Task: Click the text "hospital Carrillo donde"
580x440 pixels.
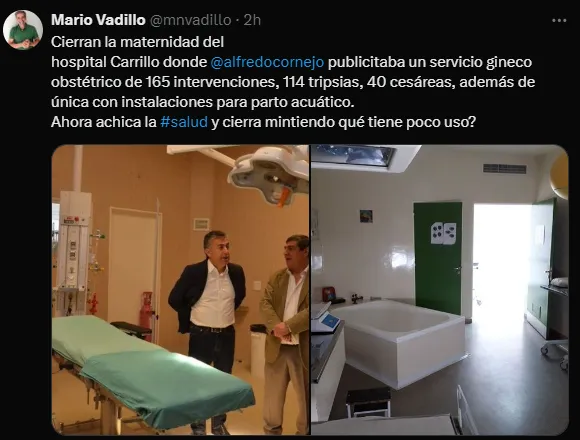Action: click(129, 62)
